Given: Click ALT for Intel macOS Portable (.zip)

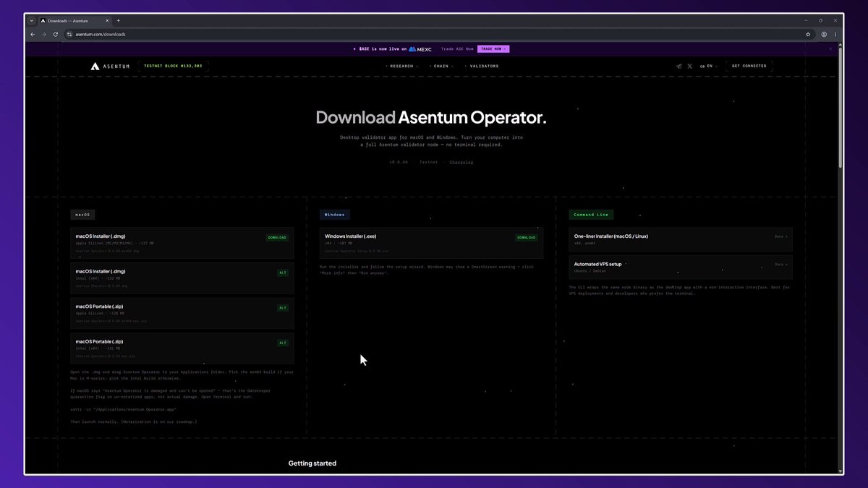Looking at the screenshot, I should pos(283,343).
